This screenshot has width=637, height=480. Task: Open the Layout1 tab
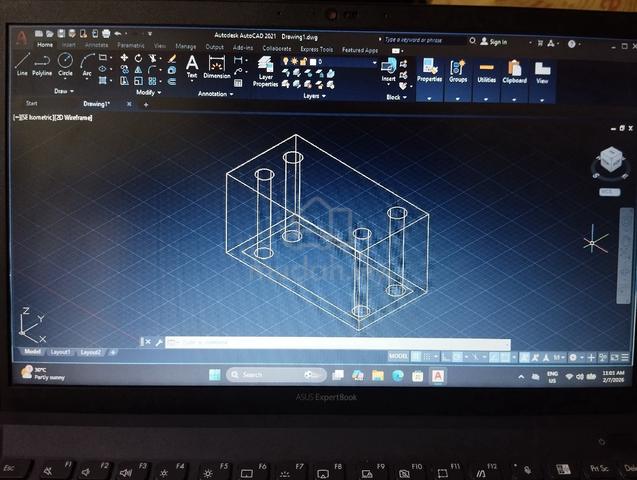(61, 352)
